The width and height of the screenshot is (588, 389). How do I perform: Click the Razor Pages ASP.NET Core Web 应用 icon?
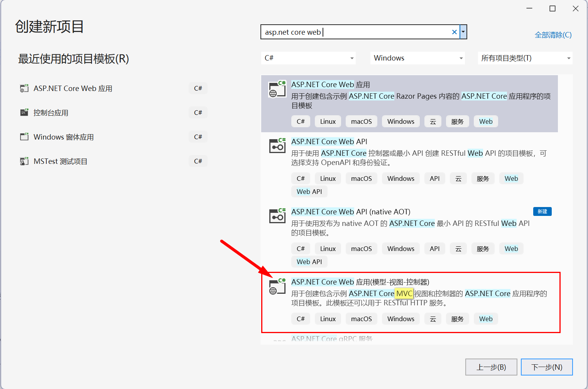click(277, 89)
